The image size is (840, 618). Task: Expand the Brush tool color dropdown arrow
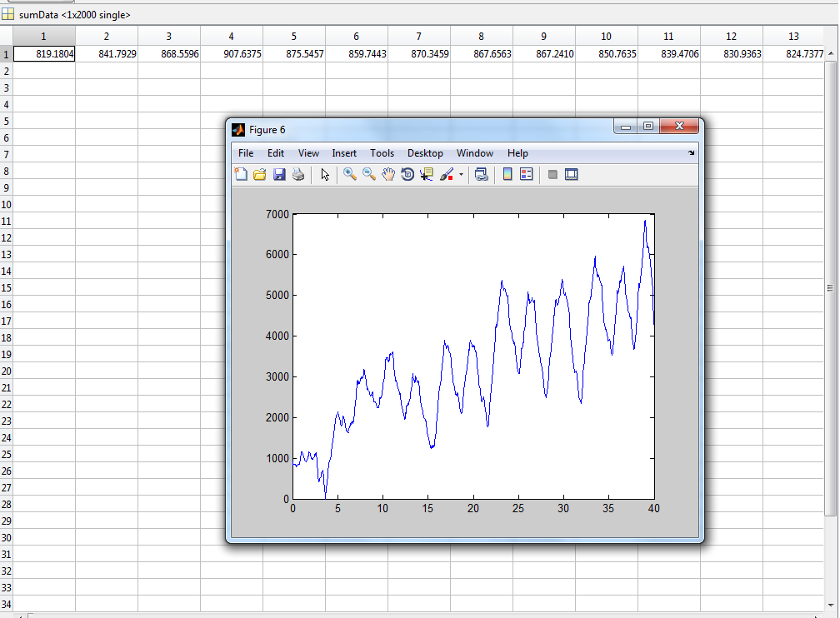click(461, 175)
